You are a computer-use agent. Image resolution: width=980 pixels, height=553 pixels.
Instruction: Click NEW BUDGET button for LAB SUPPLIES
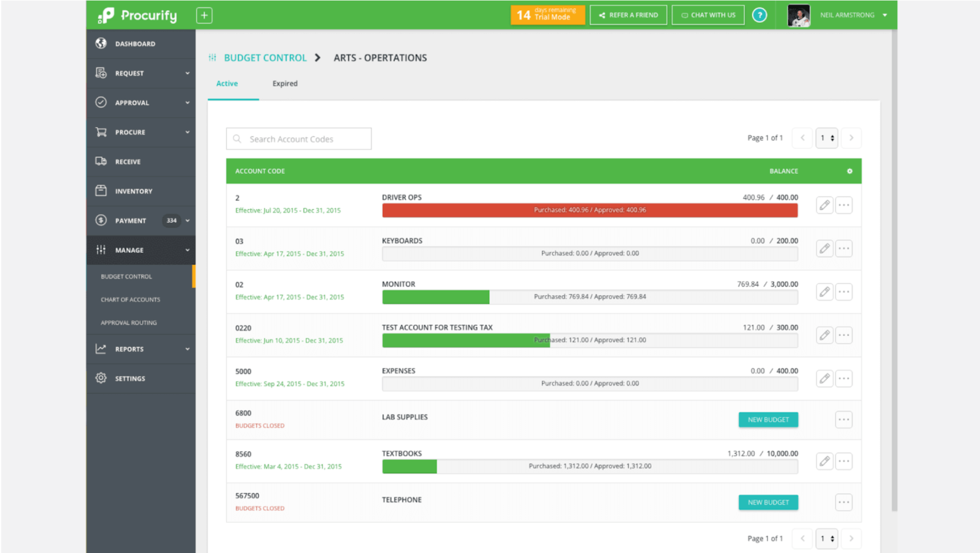[769, 419]
